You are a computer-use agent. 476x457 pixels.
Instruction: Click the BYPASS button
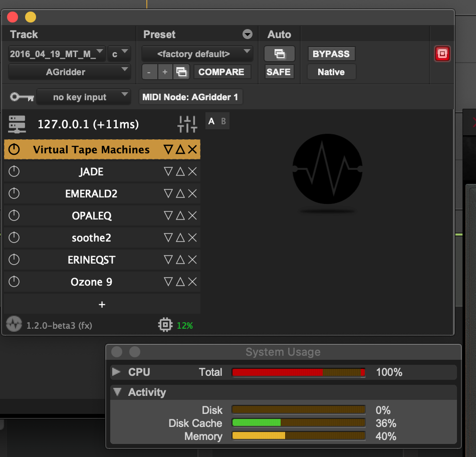(331, 54)
